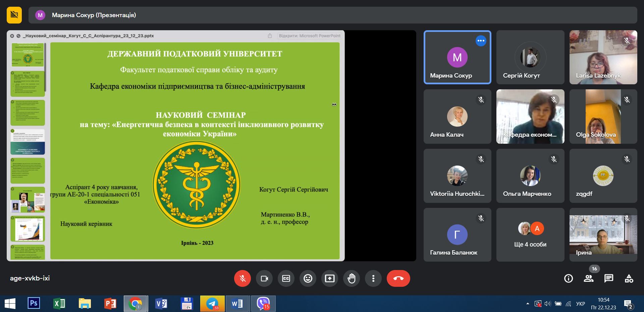Select Viktoriia Hurochki... participant tile
644x312 pixels.
pyautogui.click(x=458, y=176)
